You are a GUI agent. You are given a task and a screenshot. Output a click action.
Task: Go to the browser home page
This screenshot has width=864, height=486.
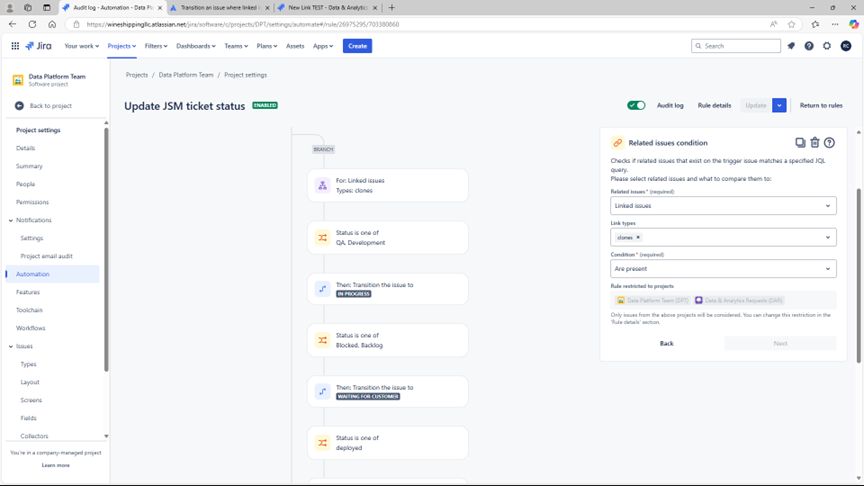(x=52, y=24)
